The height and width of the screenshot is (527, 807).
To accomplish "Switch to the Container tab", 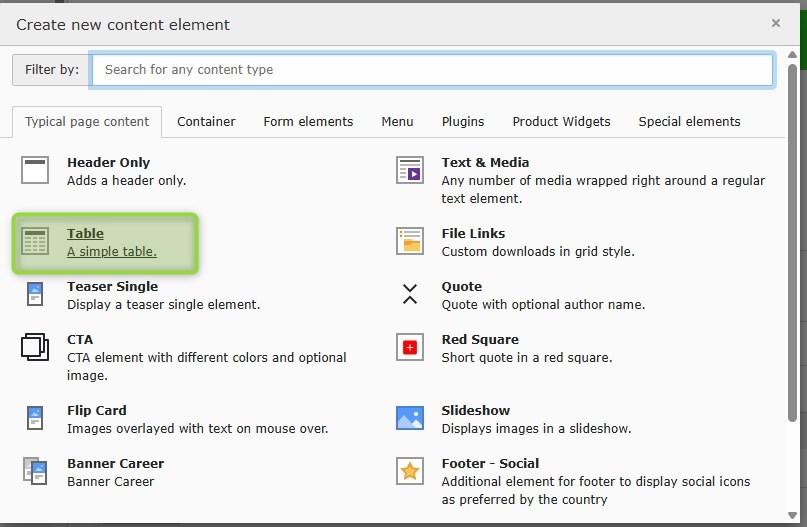I will click(206, 121).
